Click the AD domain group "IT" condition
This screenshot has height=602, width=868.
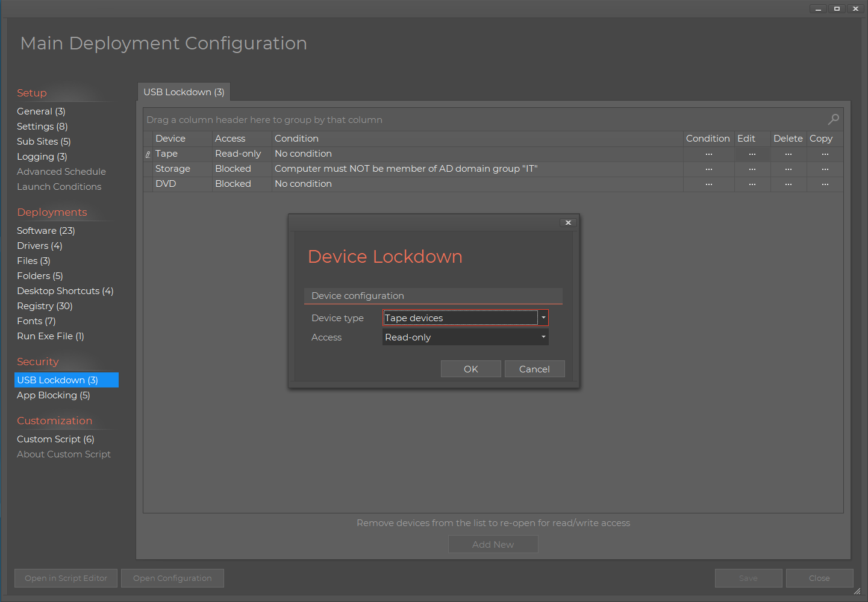[478, 169]
